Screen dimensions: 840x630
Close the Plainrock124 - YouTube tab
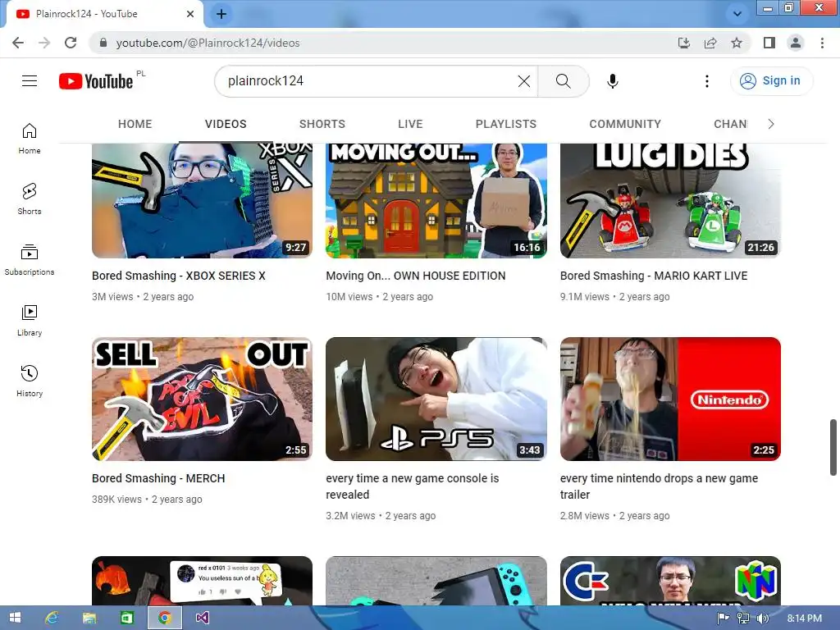pyautogui.click(x=190, y=14)
